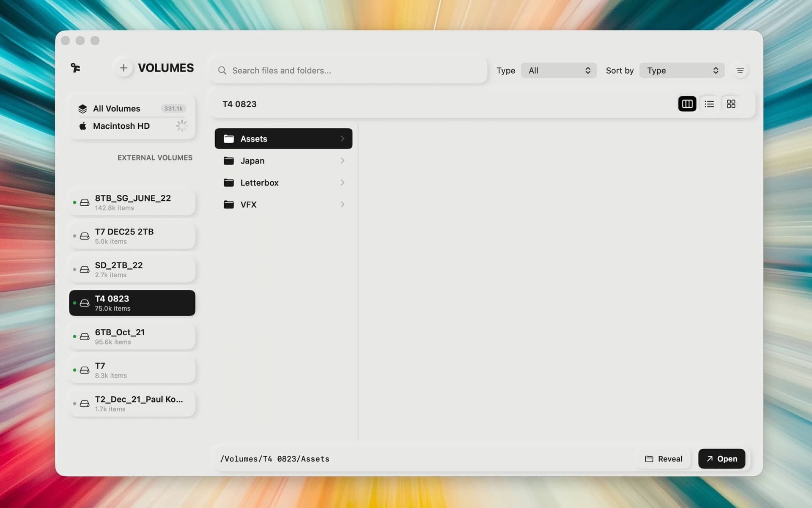Open the Type dropdown showing All
Image resolution: width=812 pixels, height=508 pixels.
click(558, 70)
